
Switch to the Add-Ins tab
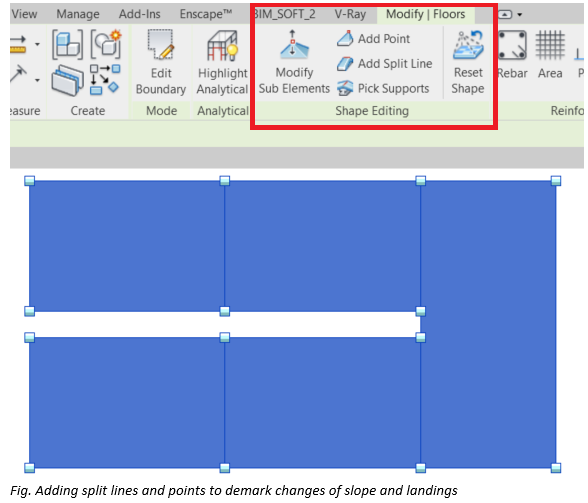(x=140, y=14)
